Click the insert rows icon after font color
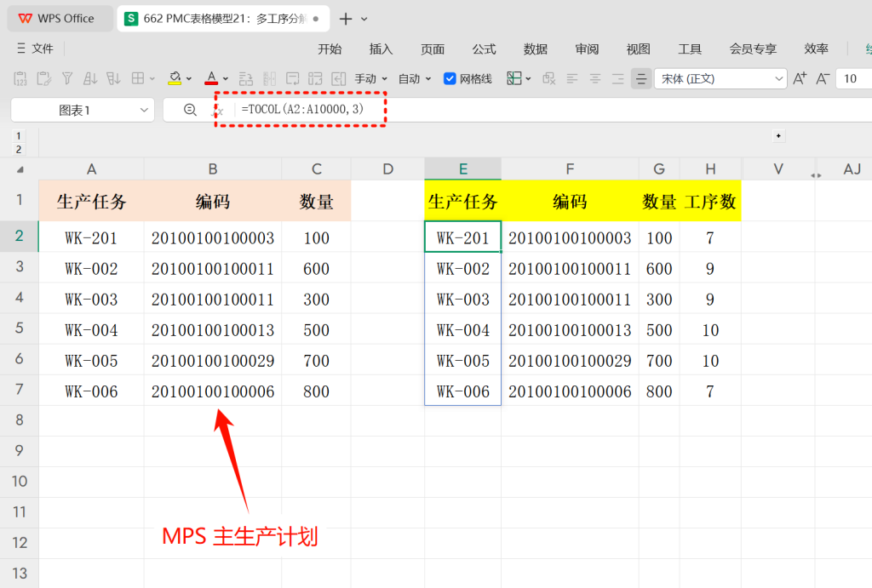Screen dimensions: 872x588 [x=246, y=79]
